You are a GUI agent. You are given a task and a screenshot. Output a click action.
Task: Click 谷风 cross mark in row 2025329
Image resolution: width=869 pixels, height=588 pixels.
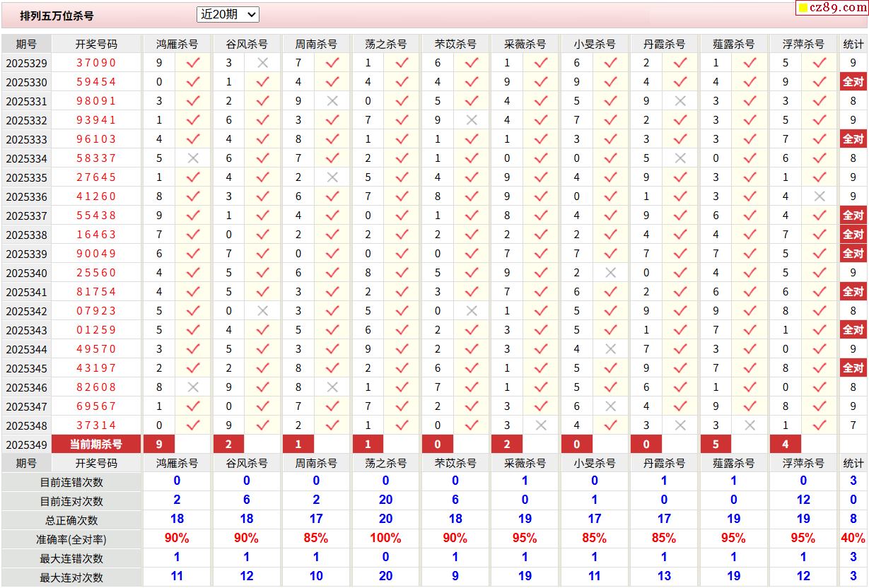coord(263,63)
